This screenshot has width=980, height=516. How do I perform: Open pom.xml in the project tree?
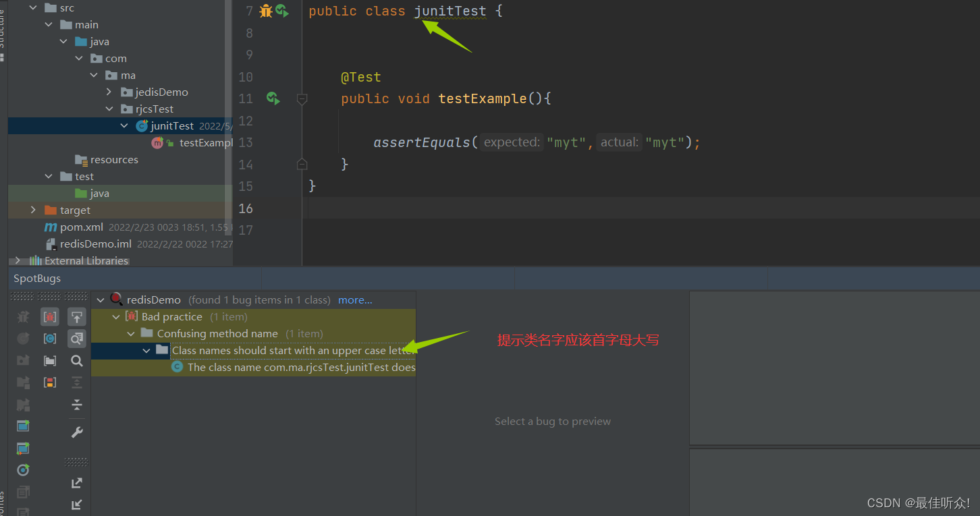(81, 227)
